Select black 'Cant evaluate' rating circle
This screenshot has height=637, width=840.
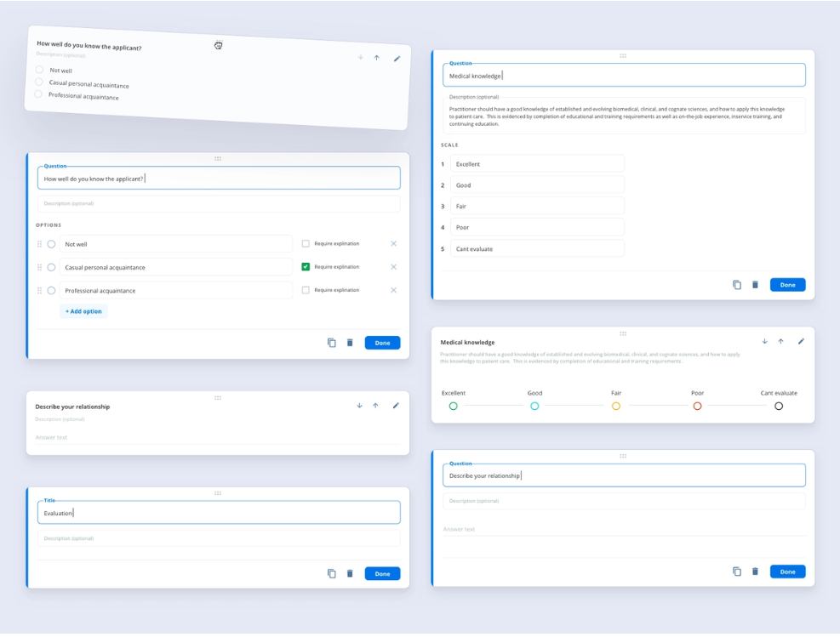pyautogui.click(x=779, y=407)
